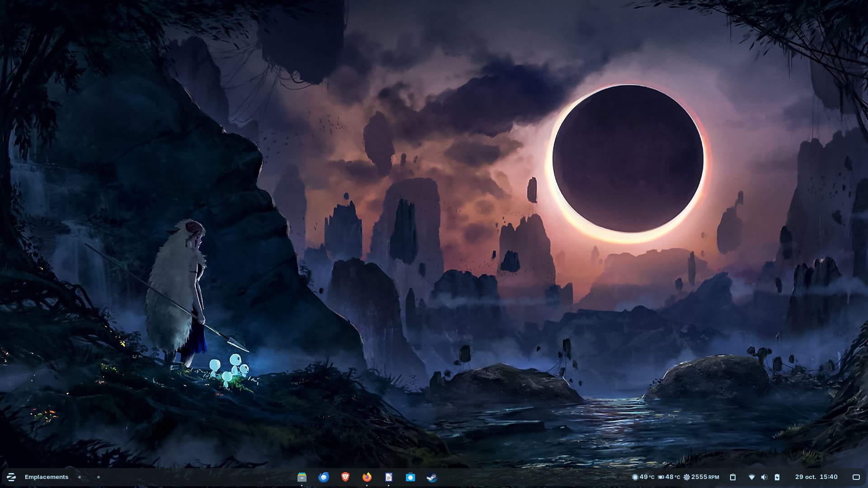The height and width of the screenshot is (488, 868).
Task: Switch to the second workspace dot
Action: coord(99,477)
